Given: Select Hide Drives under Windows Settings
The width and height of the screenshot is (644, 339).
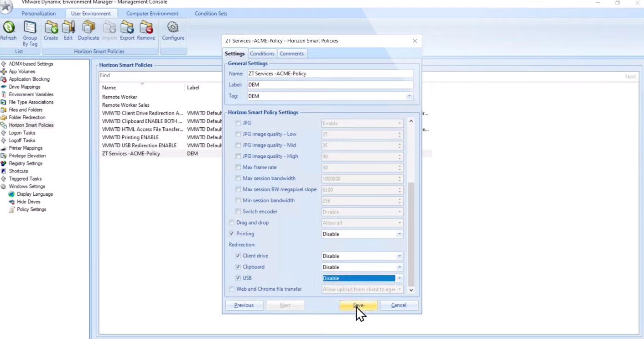Looking at the screenshot, I should click(x=28, y=202).
